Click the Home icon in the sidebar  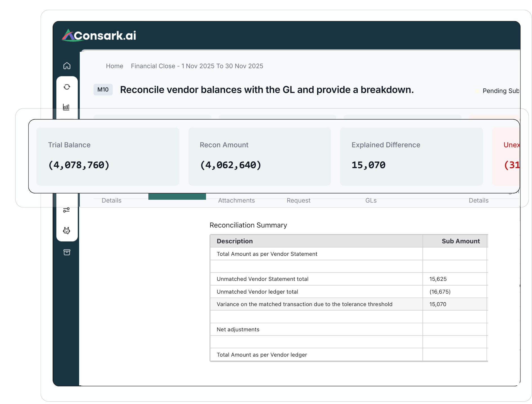click(67, 66)
